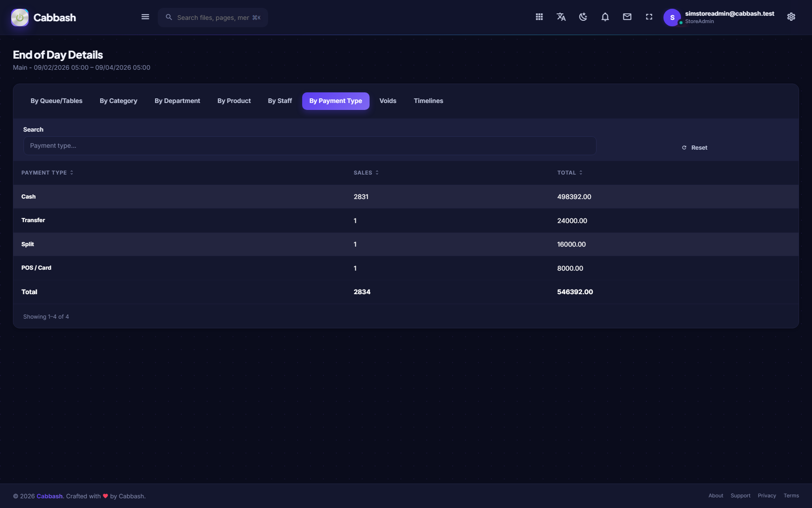Switch to By Staff tab
This screenshot has width=812, height=508.
coord(280,101)
